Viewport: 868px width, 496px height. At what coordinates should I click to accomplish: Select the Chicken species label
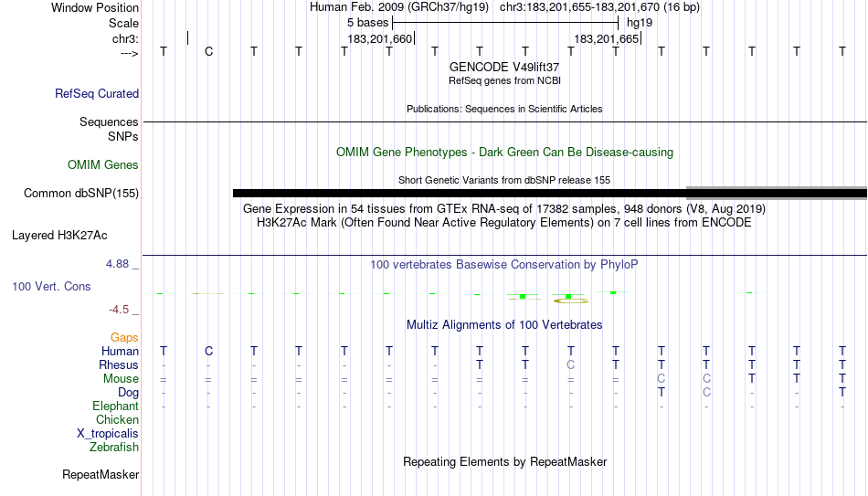pos(117,419)
